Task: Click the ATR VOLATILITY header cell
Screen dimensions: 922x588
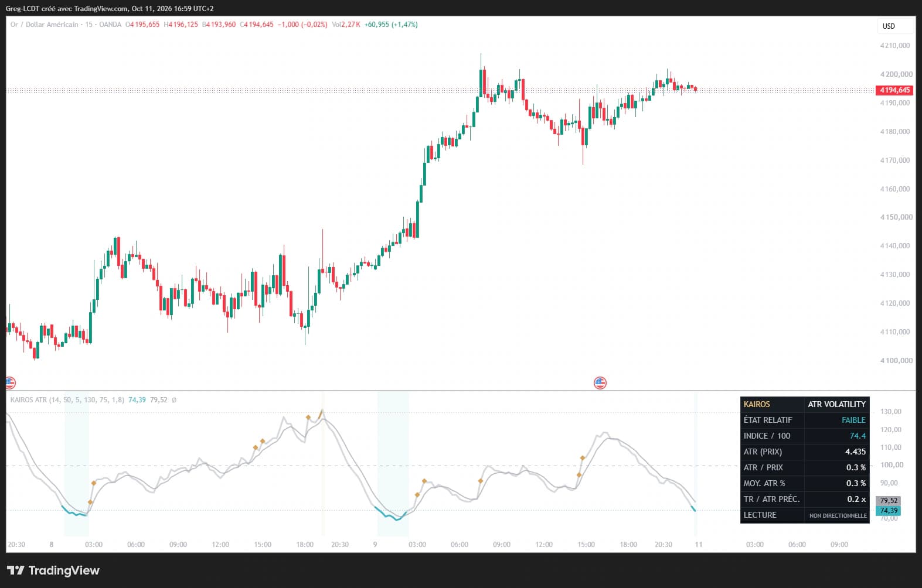Action: tap(836, 404)
